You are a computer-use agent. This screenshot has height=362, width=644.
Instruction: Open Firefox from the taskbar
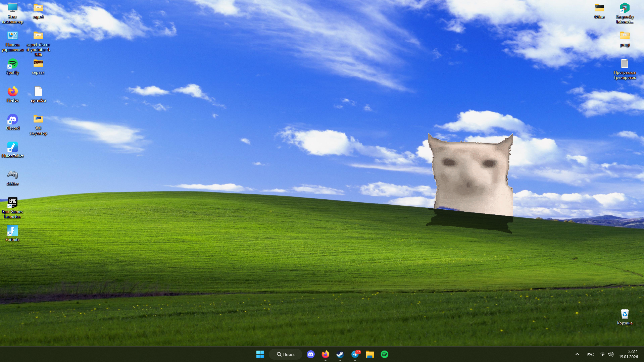(x=326, y=354)
